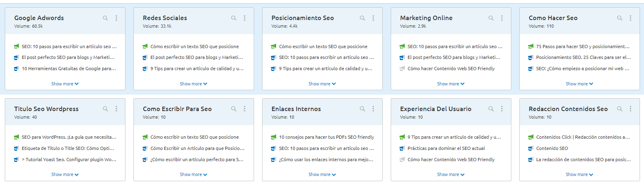Open three-dot menu on Redaccion Contenidos Seo card
Image resolution: width=644 pixels, height=186 pixels.
(631, 109)
